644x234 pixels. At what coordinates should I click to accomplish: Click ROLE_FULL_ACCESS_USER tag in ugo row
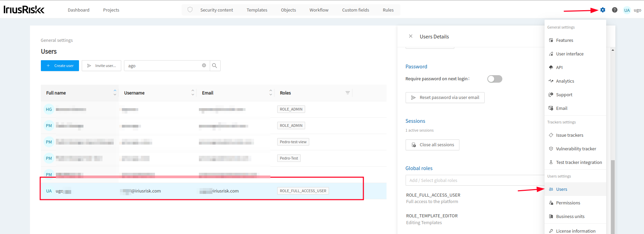pos(303,191)
